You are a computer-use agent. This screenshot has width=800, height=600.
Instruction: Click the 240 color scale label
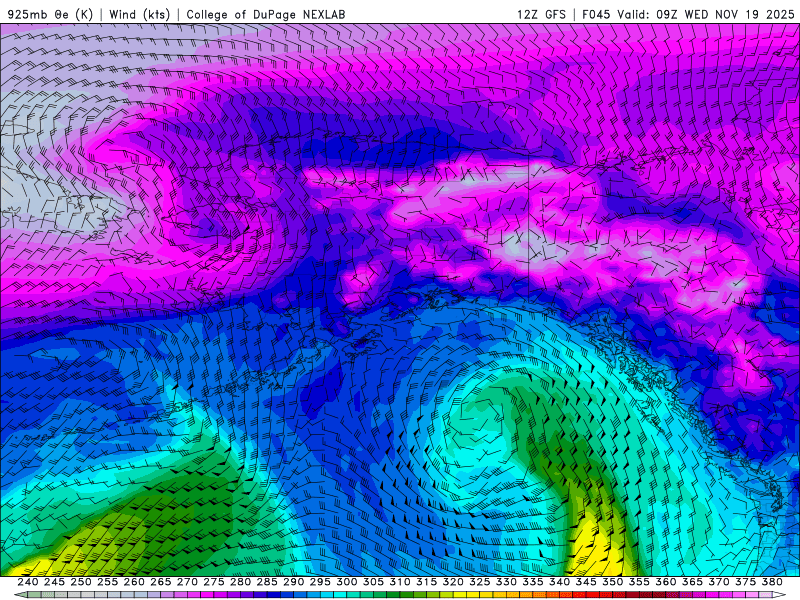(28, 582)
